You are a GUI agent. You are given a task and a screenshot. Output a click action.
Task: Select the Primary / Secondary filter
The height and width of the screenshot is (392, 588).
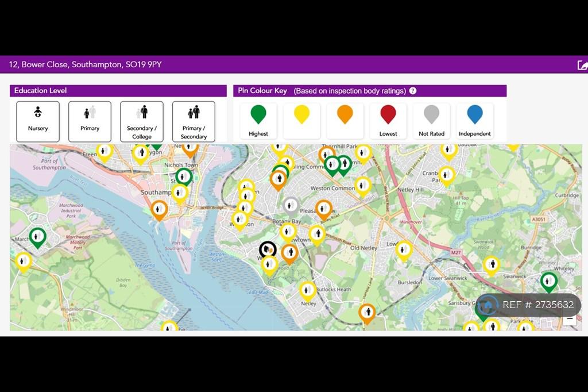tap(194, 121)
